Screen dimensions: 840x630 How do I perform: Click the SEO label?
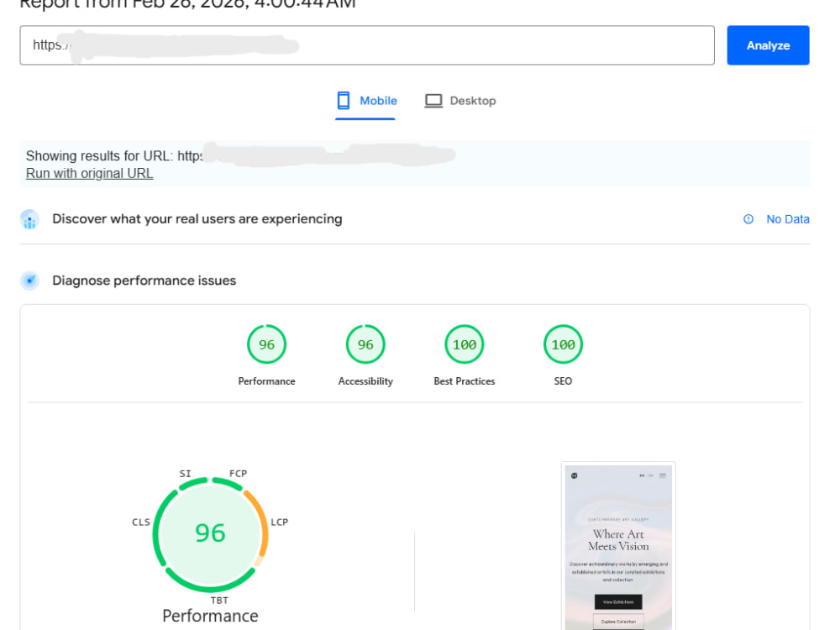tap(563, 381)
